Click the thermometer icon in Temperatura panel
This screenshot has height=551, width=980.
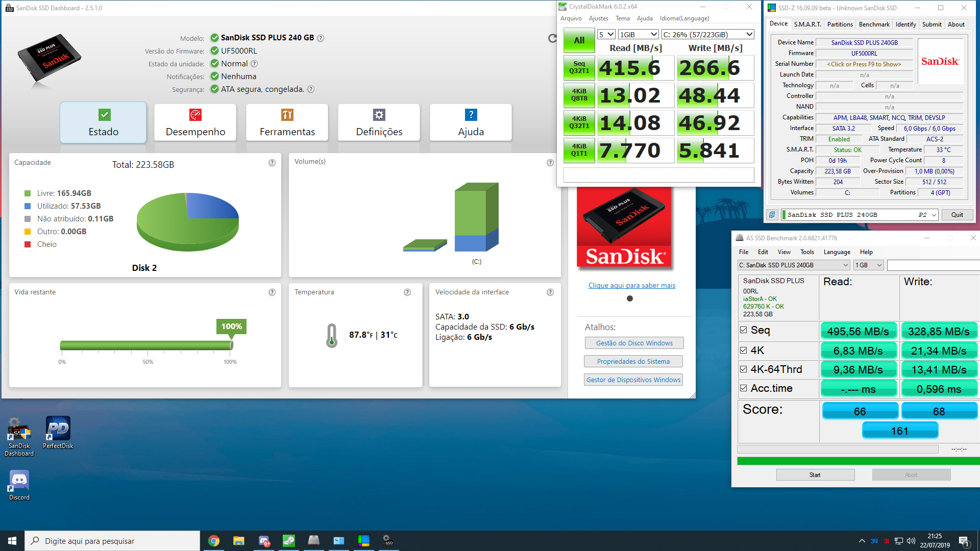[332, 335]
